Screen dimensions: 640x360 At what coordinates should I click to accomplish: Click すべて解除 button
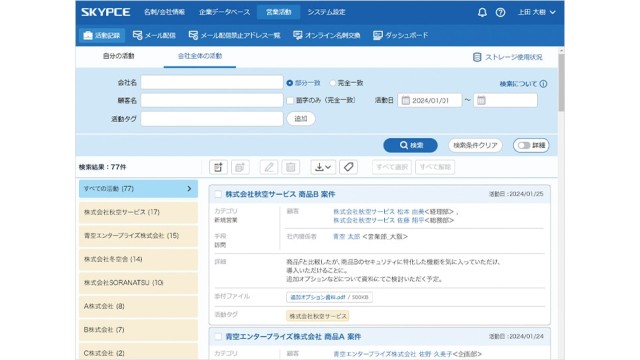[x=435, y=167]
